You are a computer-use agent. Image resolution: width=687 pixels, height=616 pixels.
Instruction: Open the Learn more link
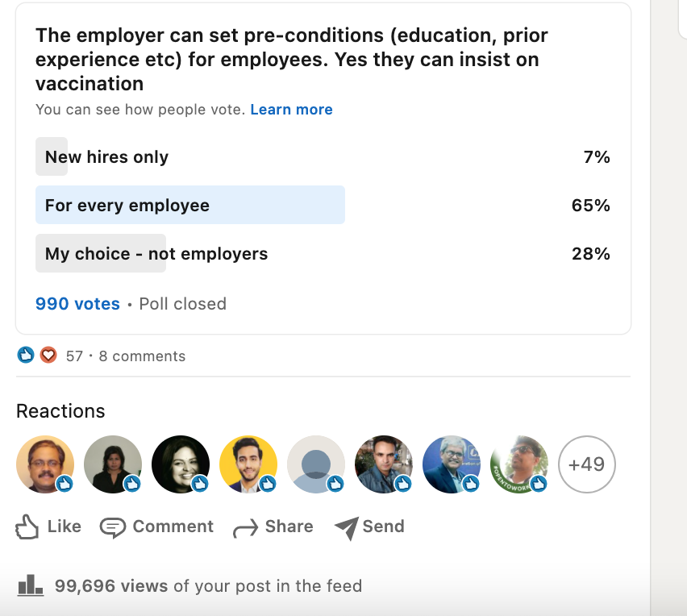[x=291, y=110]
